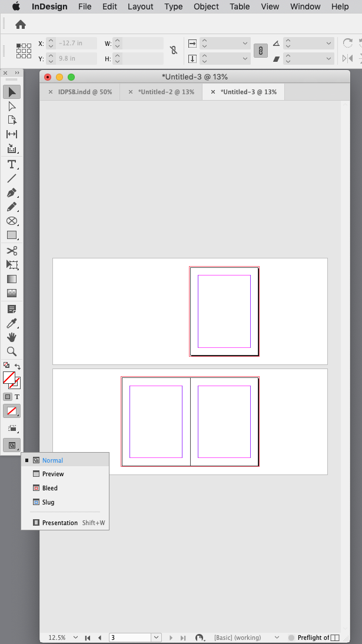Open the Table menu
The height and width of the screenshot is (644, 362).
click(x=240, y=6)
